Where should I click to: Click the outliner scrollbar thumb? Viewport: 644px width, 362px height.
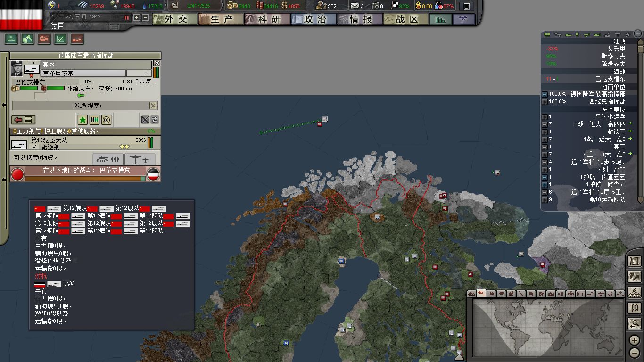[640, 49]
